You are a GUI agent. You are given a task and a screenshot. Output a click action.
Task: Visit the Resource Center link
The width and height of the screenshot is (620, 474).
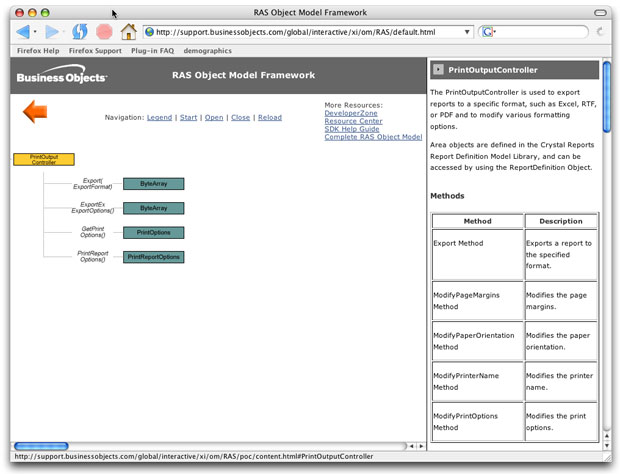click(353, 121)
